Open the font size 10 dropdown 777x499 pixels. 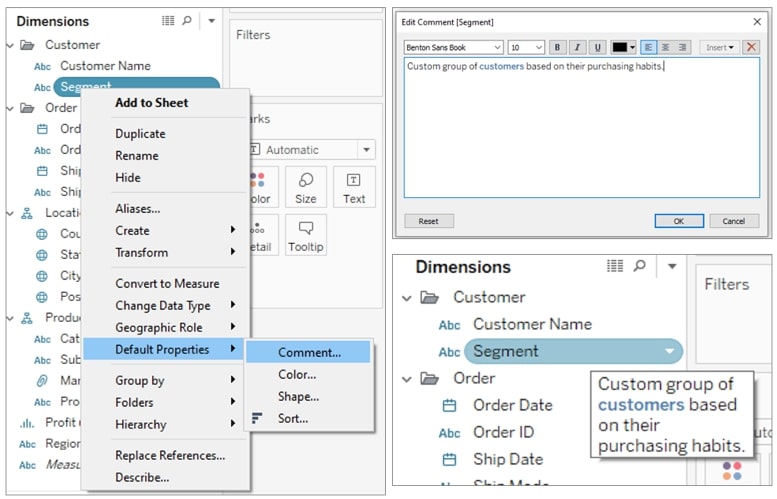(x=526, y=47)
